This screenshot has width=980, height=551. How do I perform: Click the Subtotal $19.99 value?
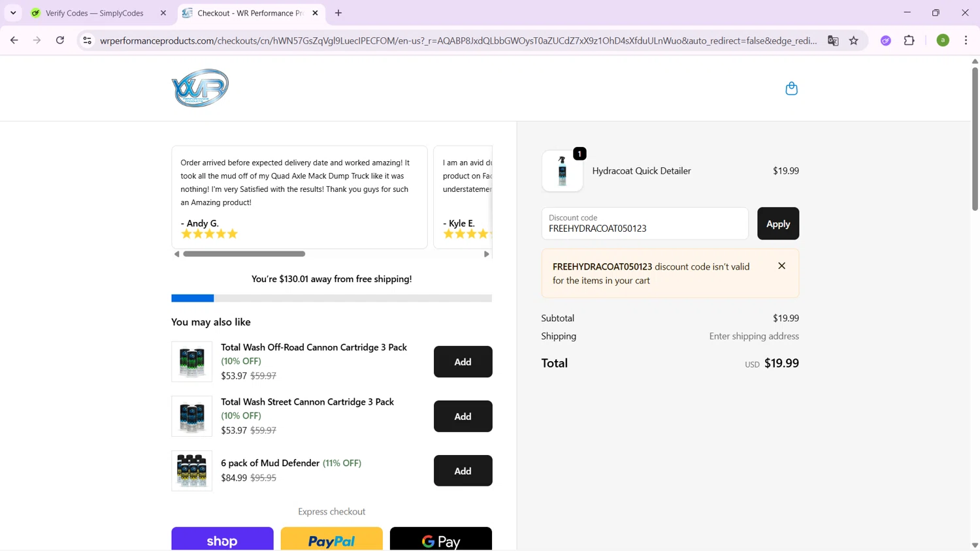point(785,319)
